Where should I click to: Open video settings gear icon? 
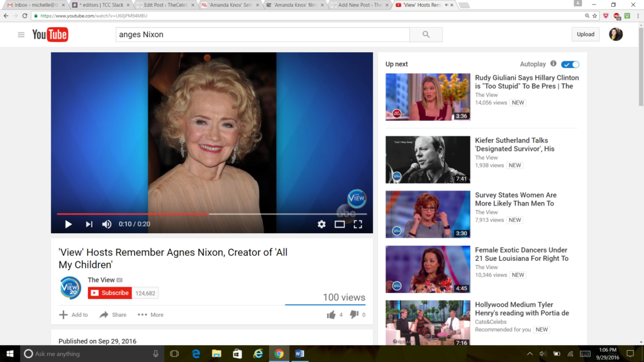pos(321,224)
